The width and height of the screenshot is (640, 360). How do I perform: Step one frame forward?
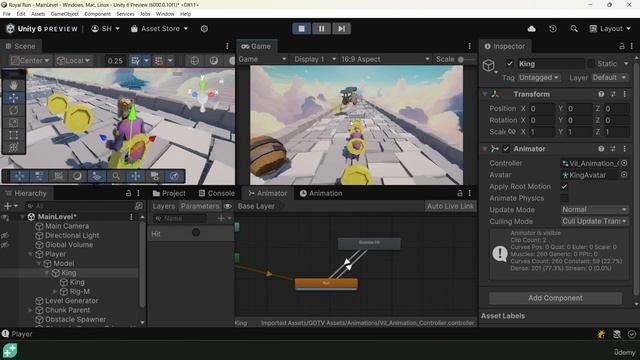point(341,29)
